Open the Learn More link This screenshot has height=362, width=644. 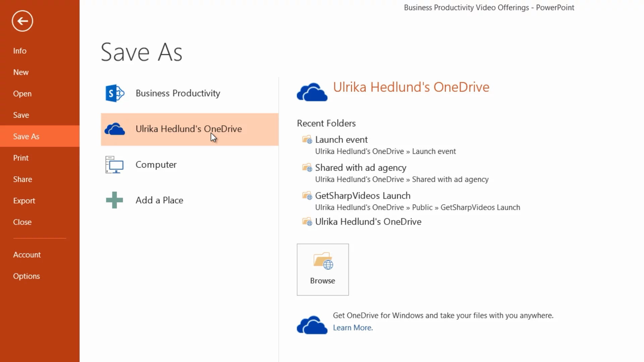(353, 327)
